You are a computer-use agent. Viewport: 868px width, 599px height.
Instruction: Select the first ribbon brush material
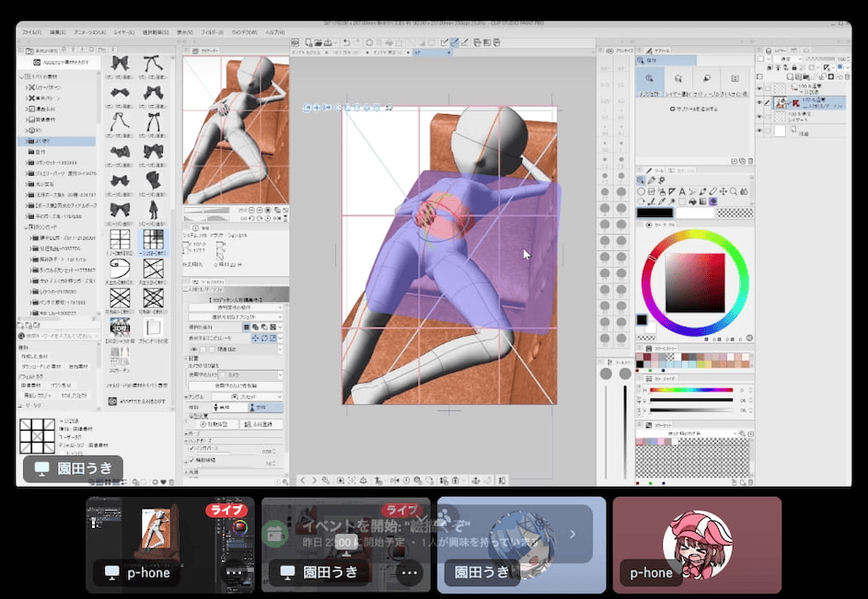(x=122, y=63)
